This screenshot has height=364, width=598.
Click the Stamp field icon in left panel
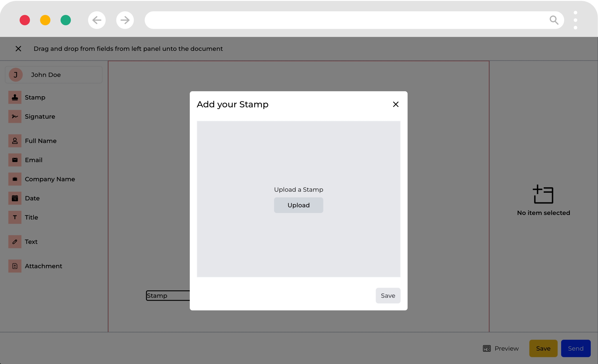[x=15, y=97]
